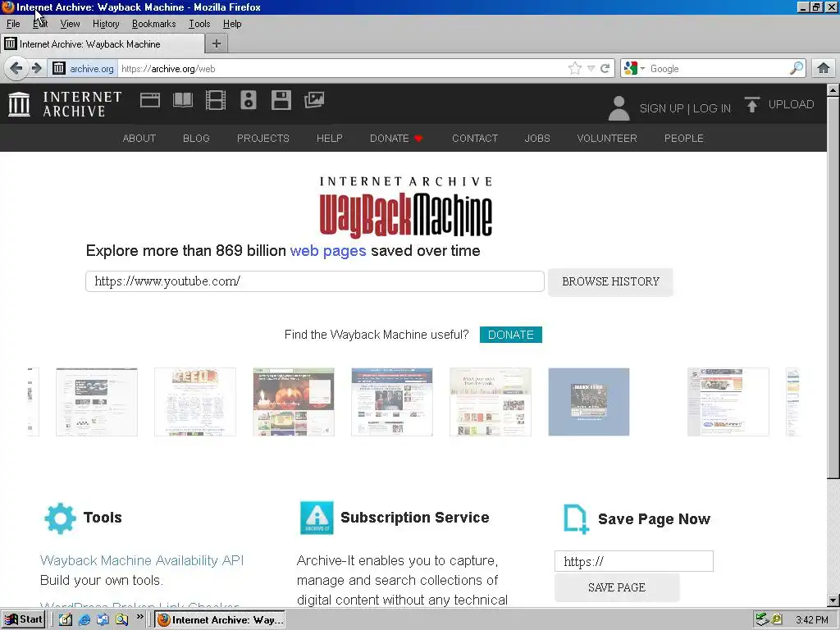Viewport: 840px width, 630px height.
Task: Open the File menu
Action: coord(13,24)
